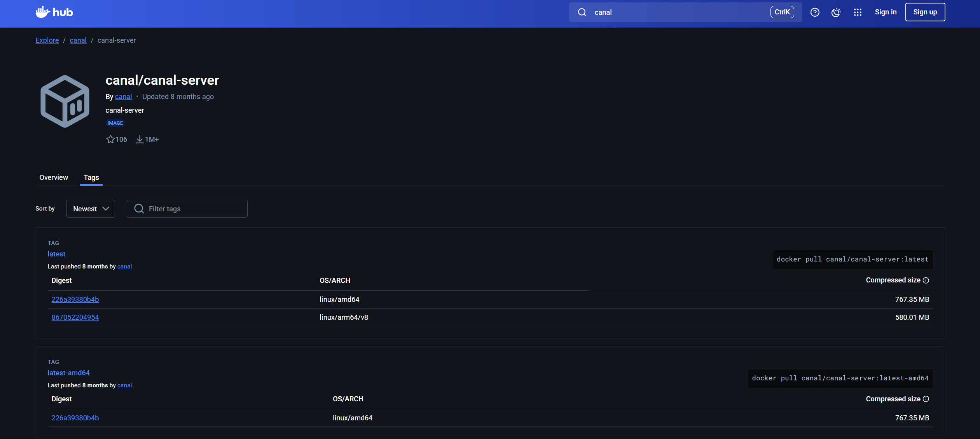
Task: Switch to the Overview tab
Action: click(x=54, y=177)
